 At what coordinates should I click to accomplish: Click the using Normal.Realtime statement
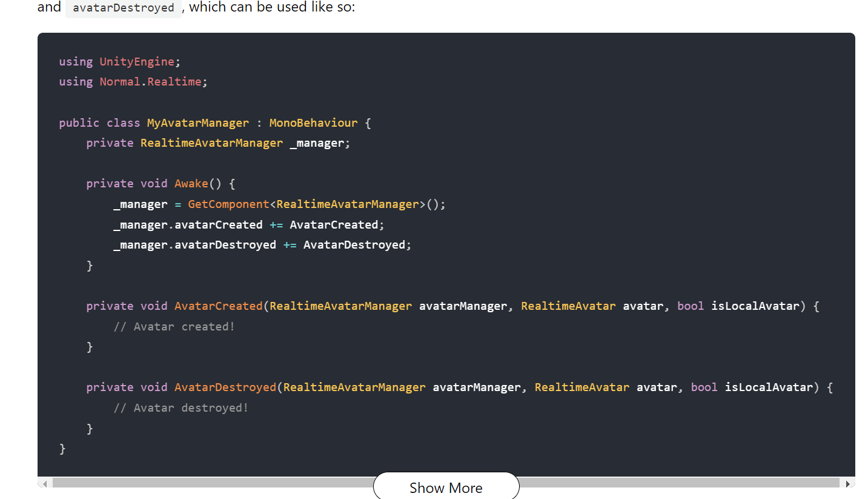point(132,81)
